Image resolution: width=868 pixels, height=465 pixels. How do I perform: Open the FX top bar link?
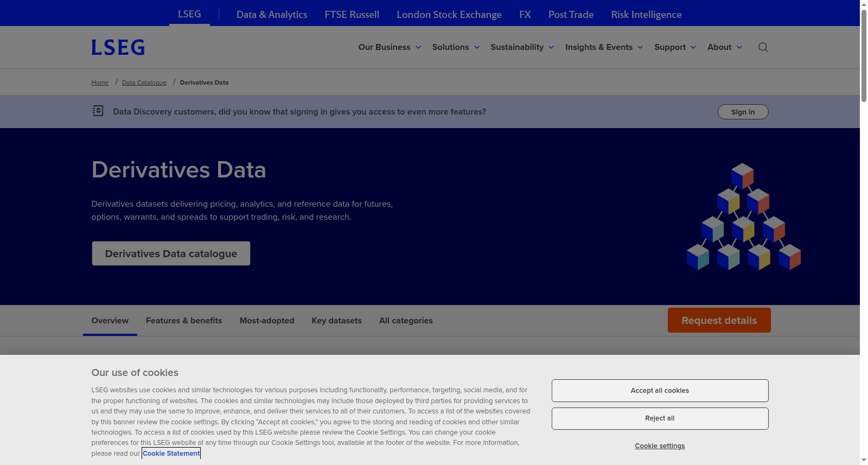coord(525,15)
